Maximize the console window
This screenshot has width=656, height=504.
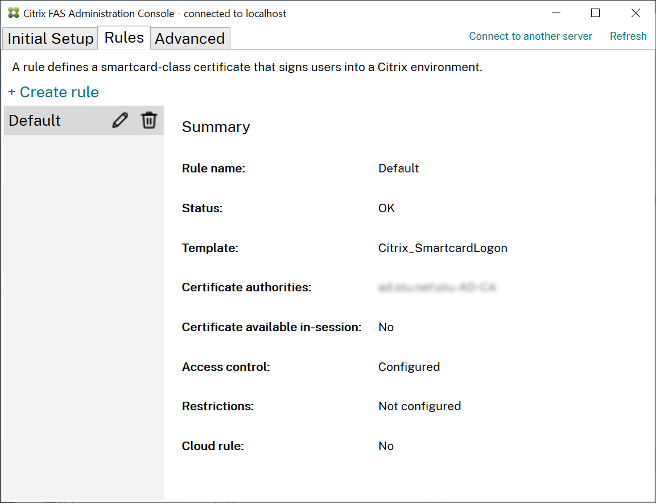click(595, 13)
